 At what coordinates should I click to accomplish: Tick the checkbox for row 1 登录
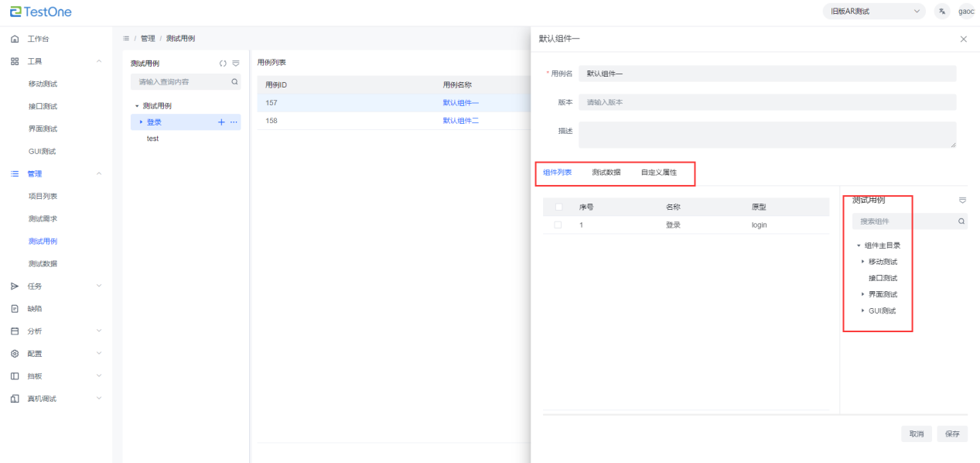click(558, 225)
